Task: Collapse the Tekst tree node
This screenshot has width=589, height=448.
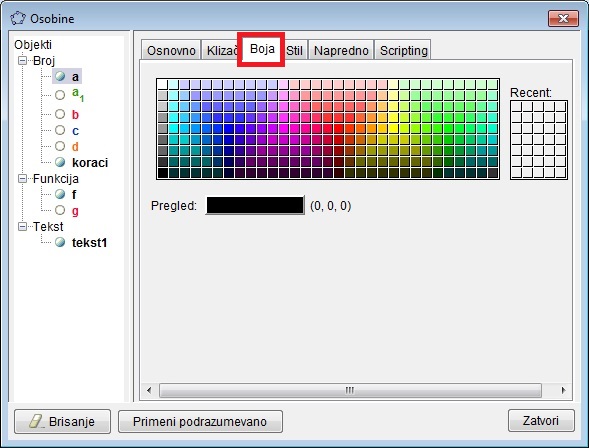Action: pyautogui.click(x=23, y=226)
